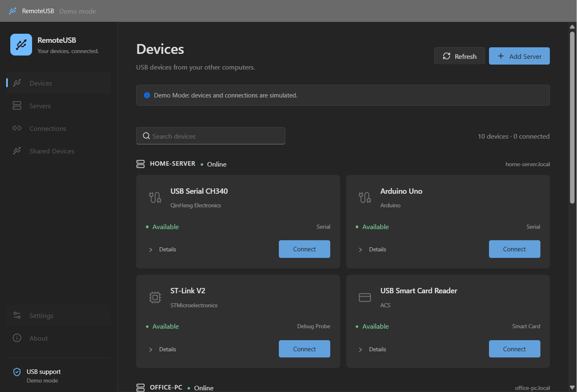Open the About page
577x392 pixels.
(58, 338)
